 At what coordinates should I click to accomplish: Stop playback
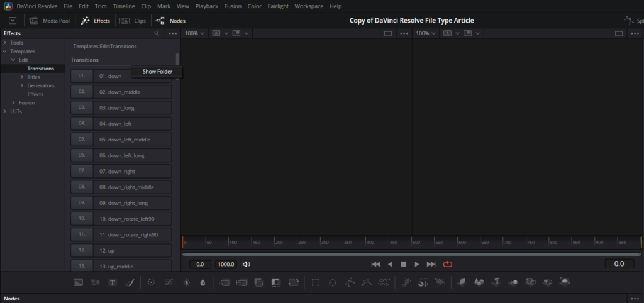pos(403,264)
